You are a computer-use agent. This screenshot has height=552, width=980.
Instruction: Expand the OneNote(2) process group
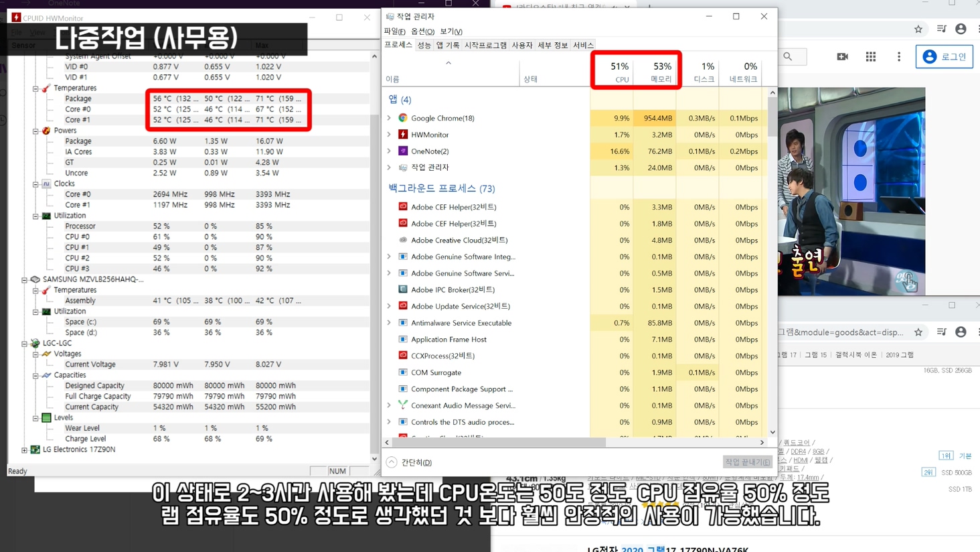click(x=389, y=151)
